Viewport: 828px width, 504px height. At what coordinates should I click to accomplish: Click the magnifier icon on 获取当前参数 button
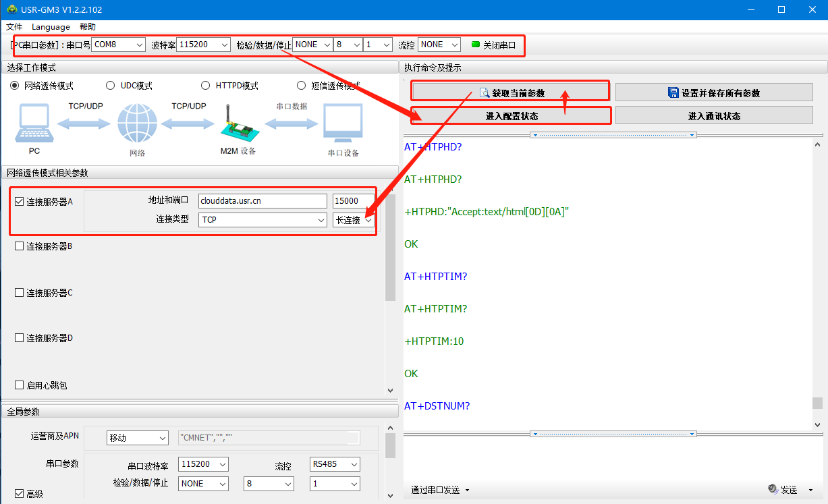click(x=484, y=92)
